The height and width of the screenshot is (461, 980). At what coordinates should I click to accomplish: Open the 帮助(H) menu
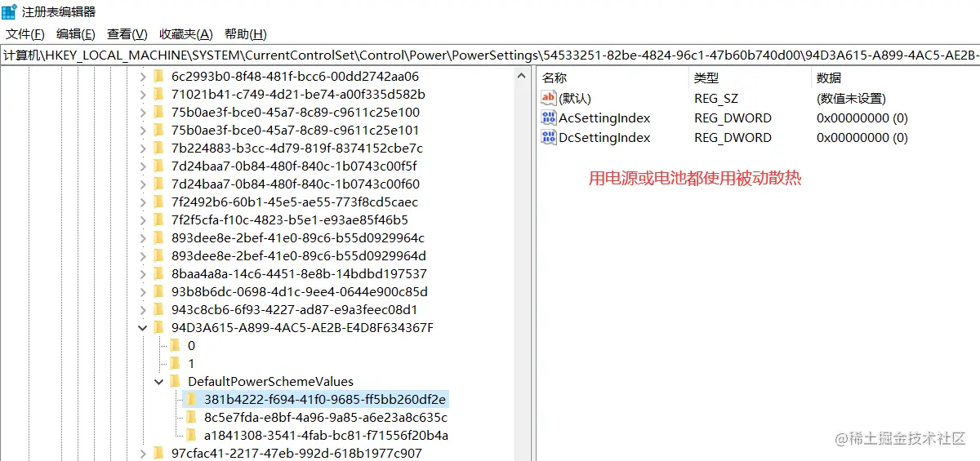[x=246, y=34]
